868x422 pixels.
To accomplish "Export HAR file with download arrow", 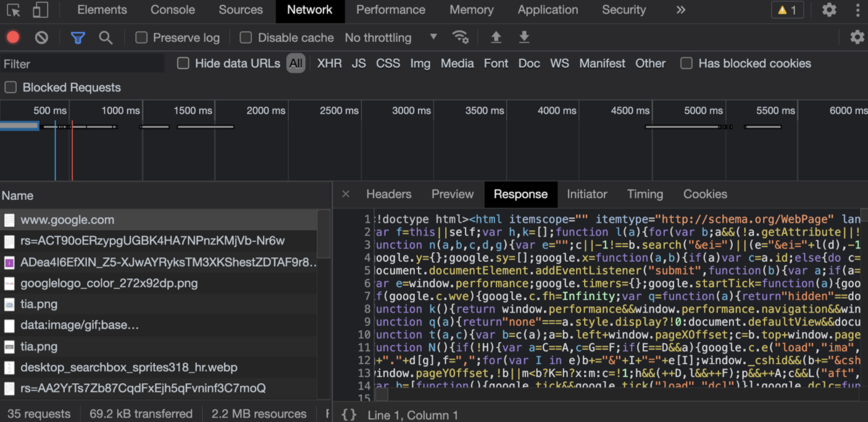I will [524, 38].
